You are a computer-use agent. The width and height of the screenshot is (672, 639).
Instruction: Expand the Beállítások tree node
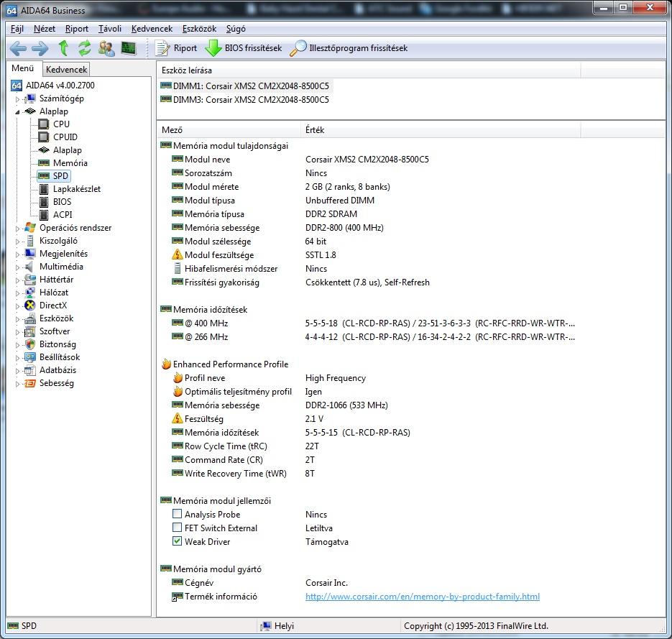pos(17,358)
